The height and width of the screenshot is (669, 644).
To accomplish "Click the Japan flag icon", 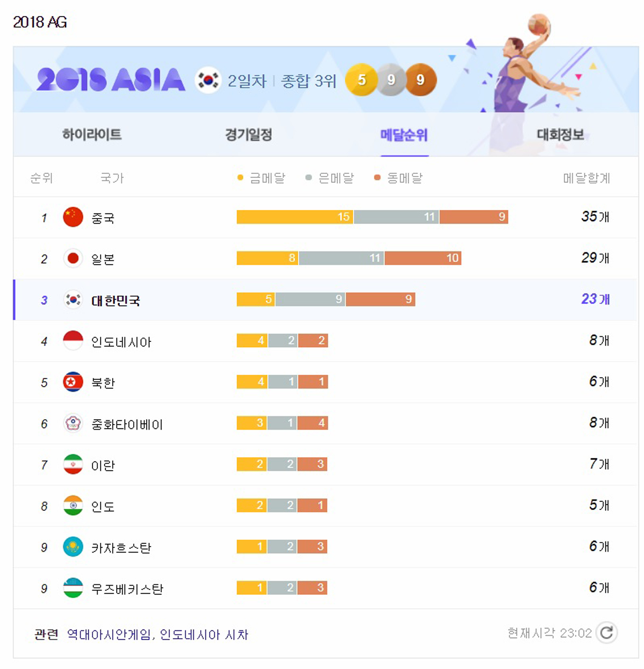I will [73, 258].
